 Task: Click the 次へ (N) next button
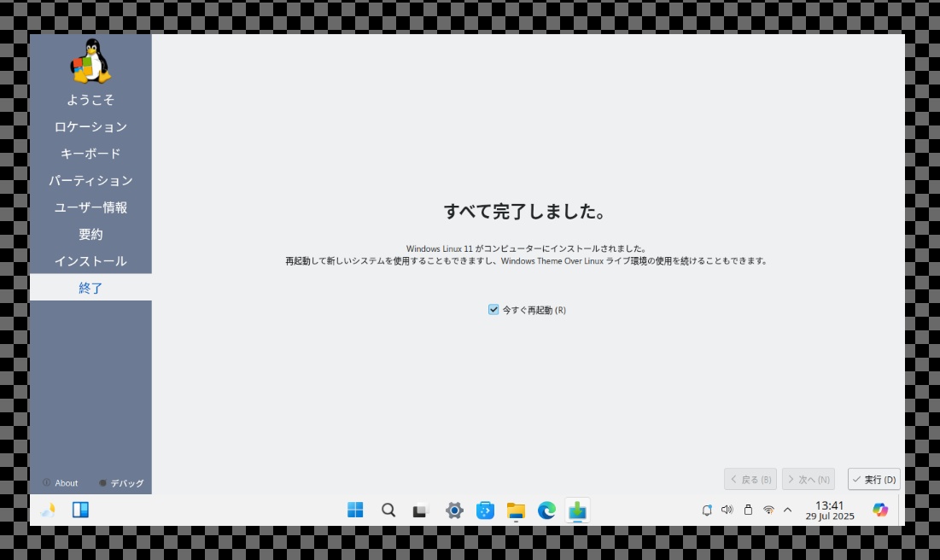pyautogui.click(x=809, y=480)
